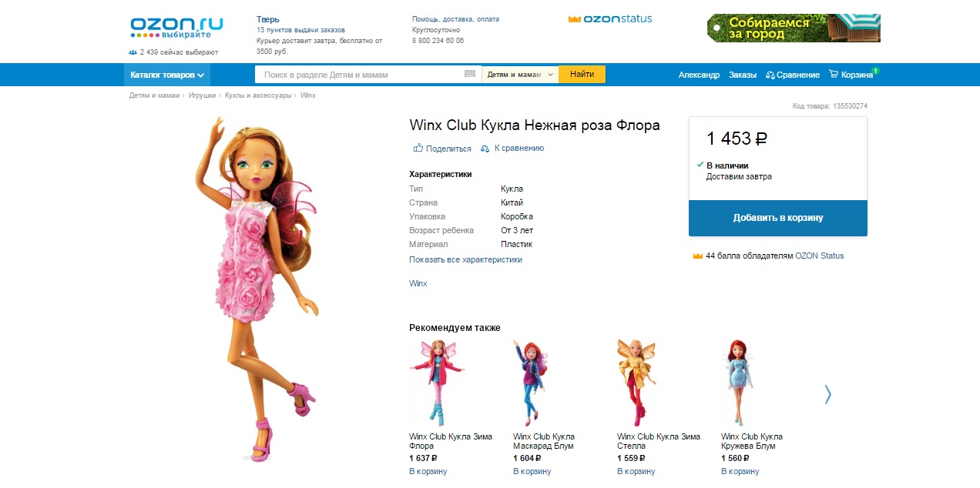Open the cart icon in header

click(x=834, y=75)
